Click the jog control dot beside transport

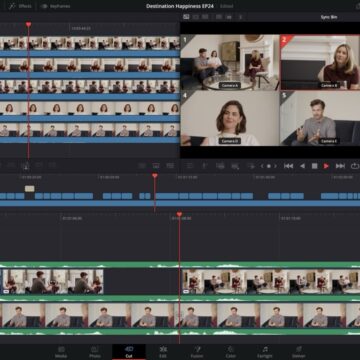pos(269,166)
